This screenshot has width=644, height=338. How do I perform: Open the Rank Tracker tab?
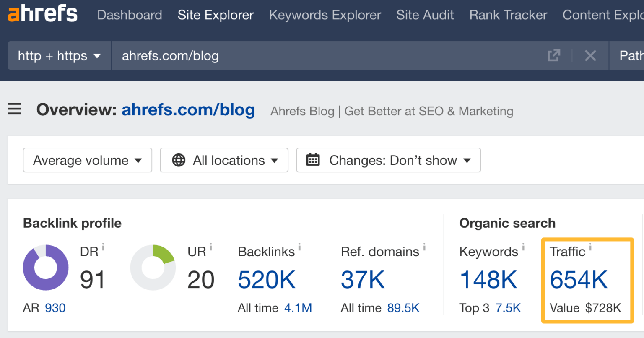point(508,15)
